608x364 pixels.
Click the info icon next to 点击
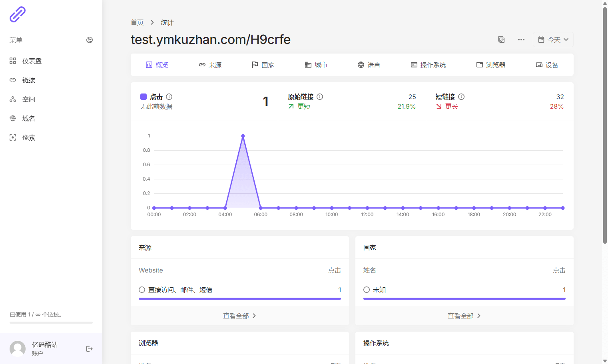(x=169, y=97)
